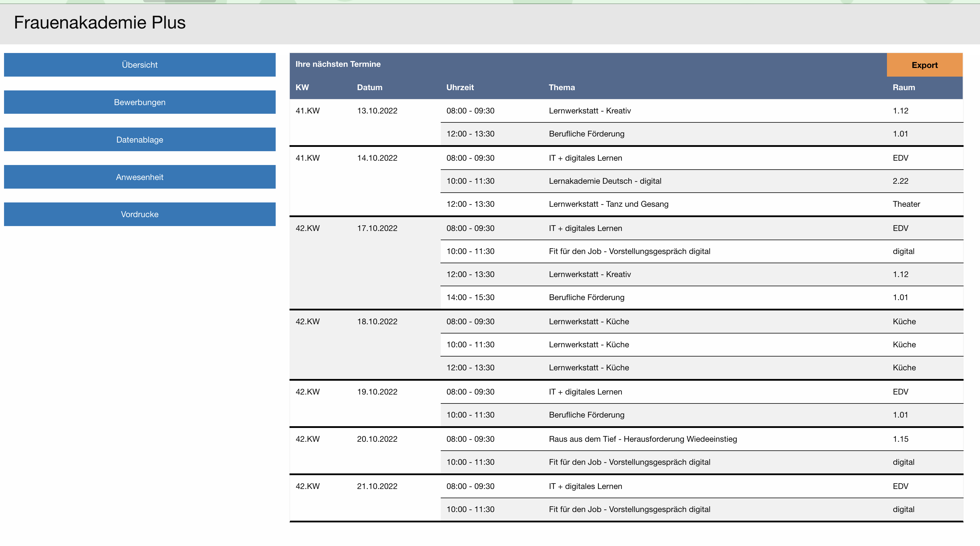Select date 19.10.2022
980x546 pixels.
377,392
